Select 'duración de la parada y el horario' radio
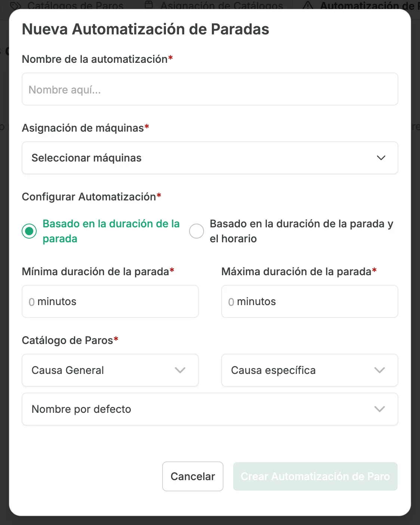Viewport: 420px width, 525px height. click(x=197, y=231)
